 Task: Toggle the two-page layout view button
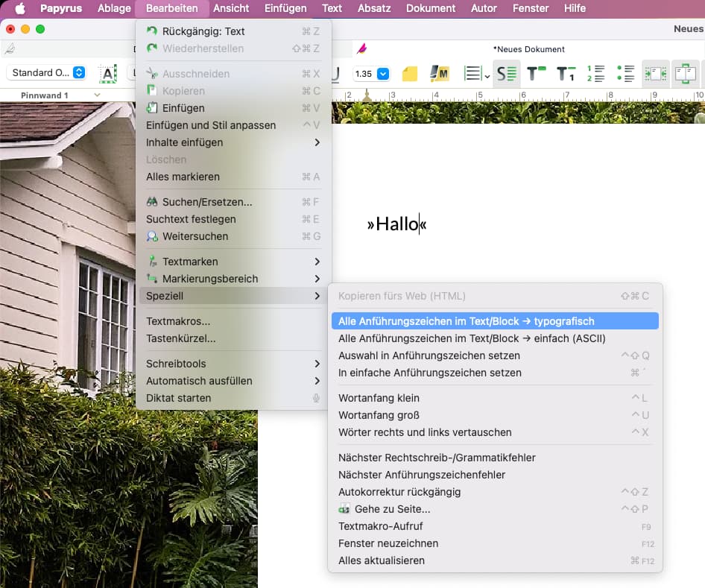pos(686,74)
